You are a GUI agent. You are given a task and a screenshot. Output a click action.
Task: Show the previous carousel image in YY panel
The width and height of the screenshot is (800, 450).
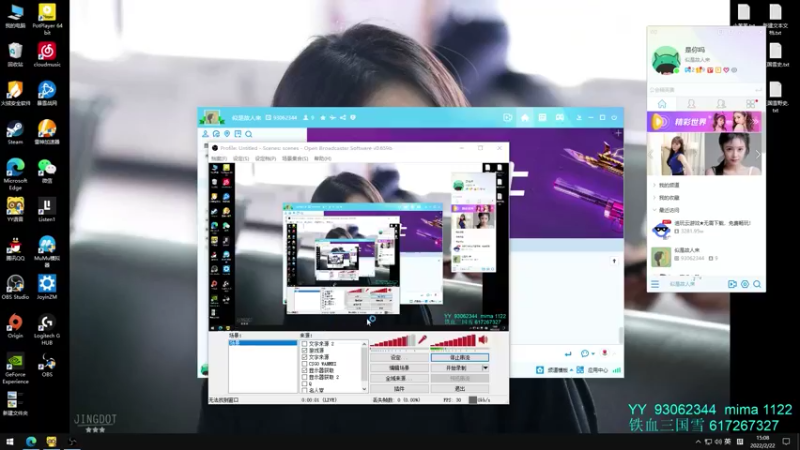tap(651, 155)
